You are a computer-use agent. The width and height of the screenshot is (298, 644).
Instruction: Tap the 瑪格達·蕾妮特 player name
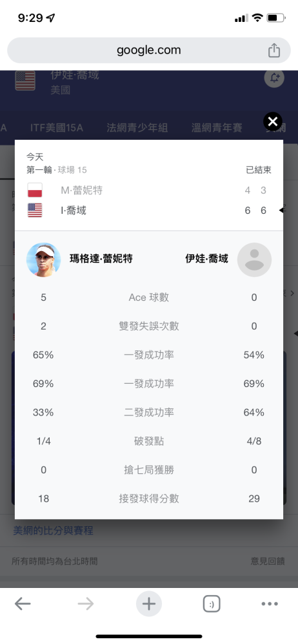(101, 259)
